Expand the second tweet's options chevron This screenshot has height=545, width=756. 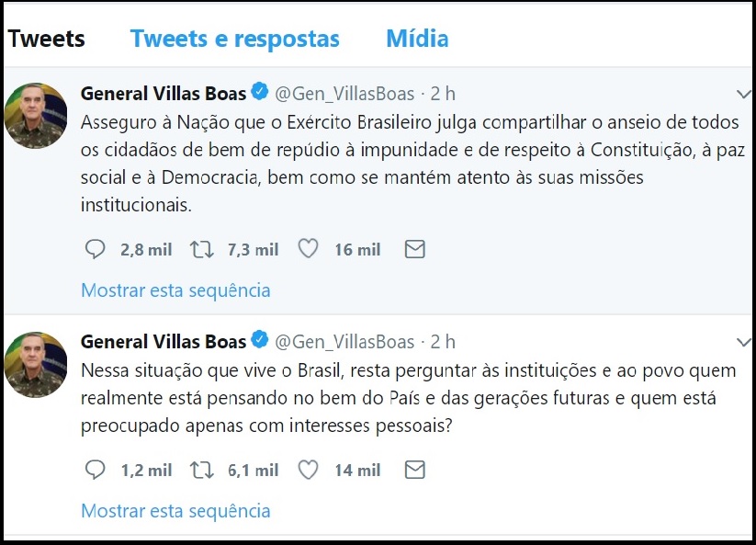pyautogui.click(x=744, y=343)
